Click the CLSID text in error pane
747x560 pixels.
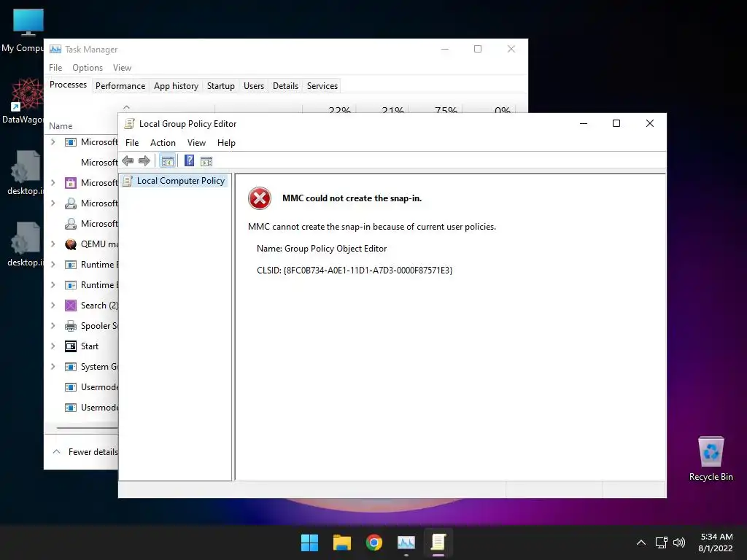coord(355,271)
